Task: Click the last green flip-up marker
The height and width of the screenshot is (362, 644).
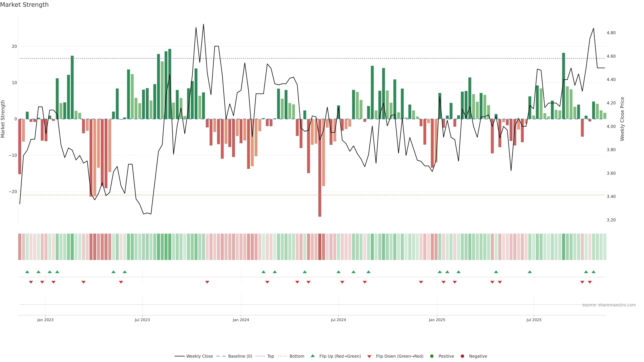Action: pyautogui.click(x=594, y=272)
